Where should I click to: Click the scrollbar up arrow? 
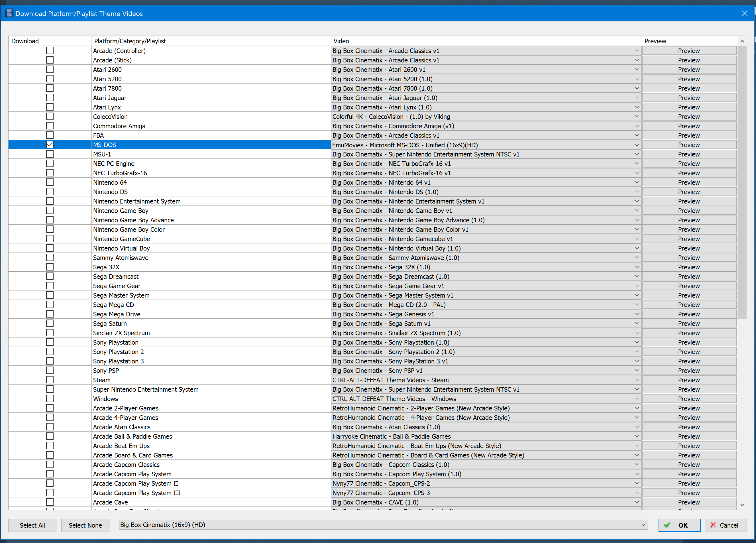point(742,41)
